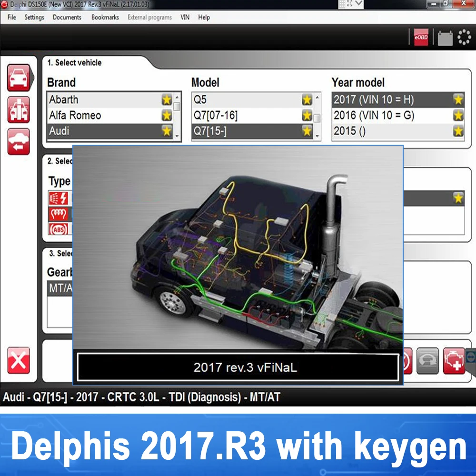Viewport: 476px width, 476px height.
Task: Open the File menu
Action: [x=11, y=17]
